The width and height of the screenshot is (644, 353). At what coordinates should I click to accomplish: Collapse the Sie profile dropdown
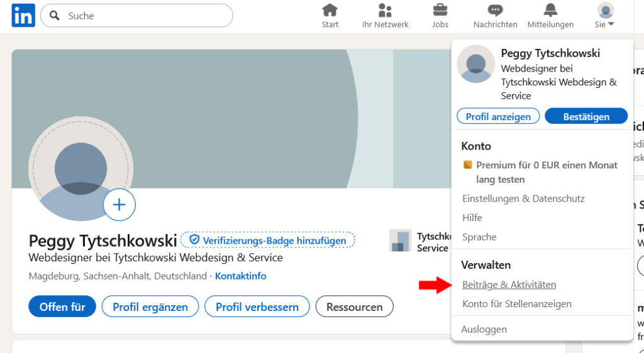(x=605, y=16)
